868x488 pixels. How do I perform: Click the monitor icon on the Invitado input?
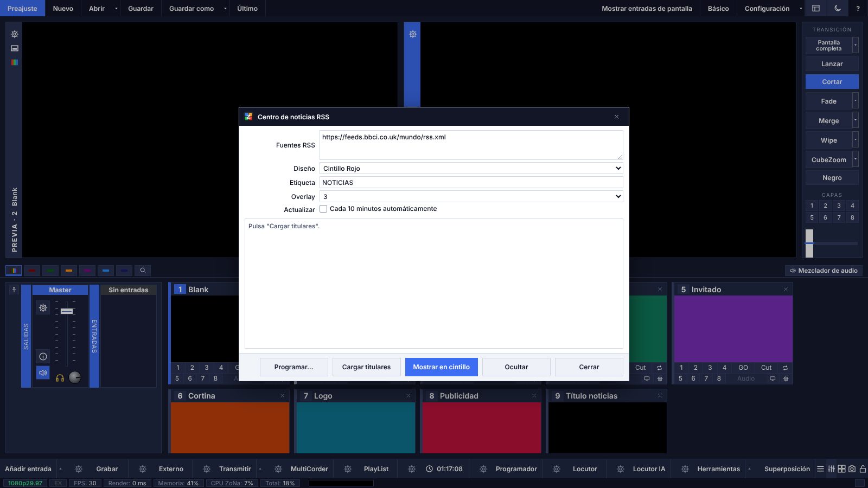click(773, 378)
